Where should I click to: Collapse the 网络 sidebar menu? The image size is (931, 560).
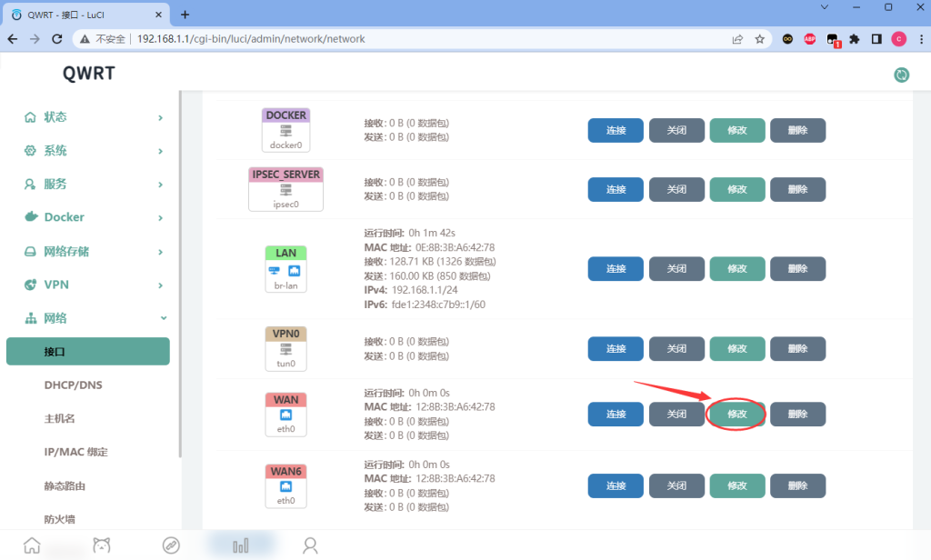point(94,318)
